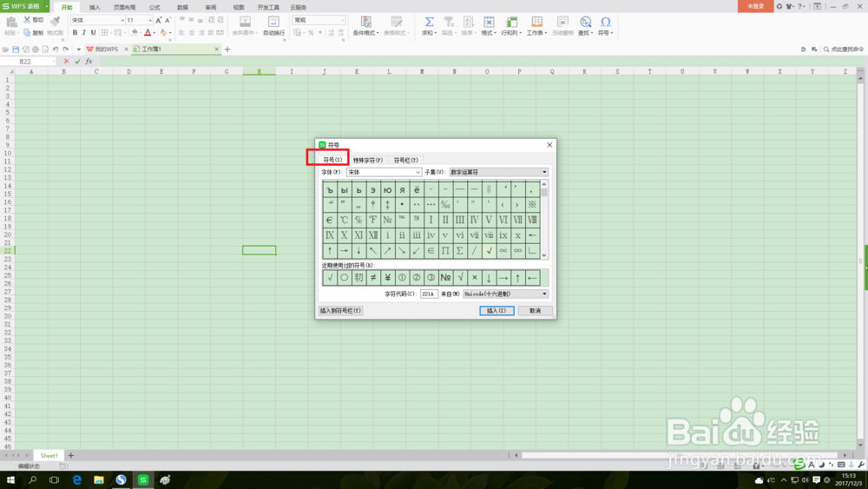Click the 插入 insert button in dialog
The image size is (868, 489).
pos(496,311)
